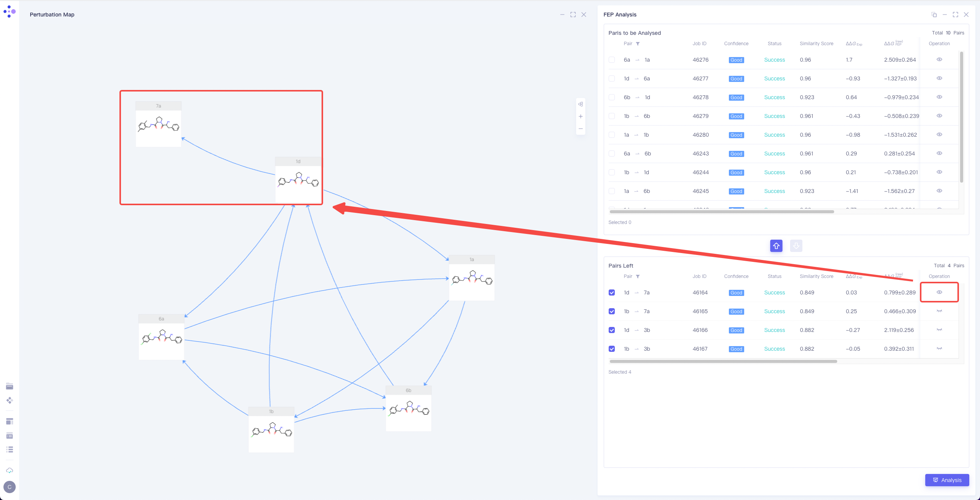Screen dimensions: 980x500
Task: Open the four-diamond modules icon in sidebar
Action: coord(10,400)
